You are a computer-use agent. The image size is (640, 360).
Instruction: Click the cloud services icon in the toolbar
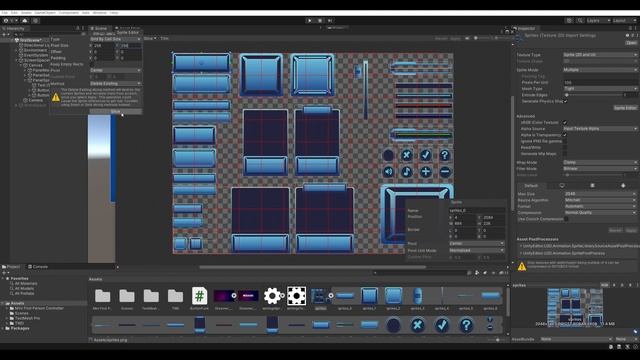pos(25,20)
